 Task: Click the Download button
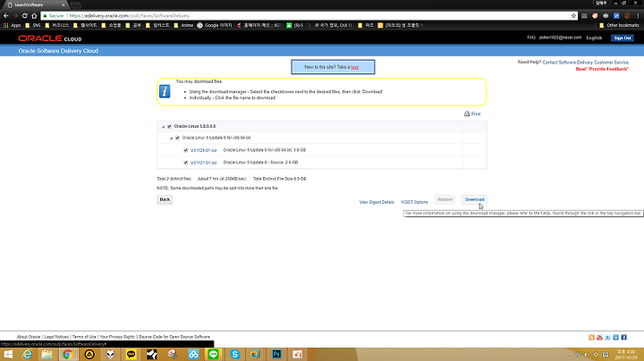474,199
